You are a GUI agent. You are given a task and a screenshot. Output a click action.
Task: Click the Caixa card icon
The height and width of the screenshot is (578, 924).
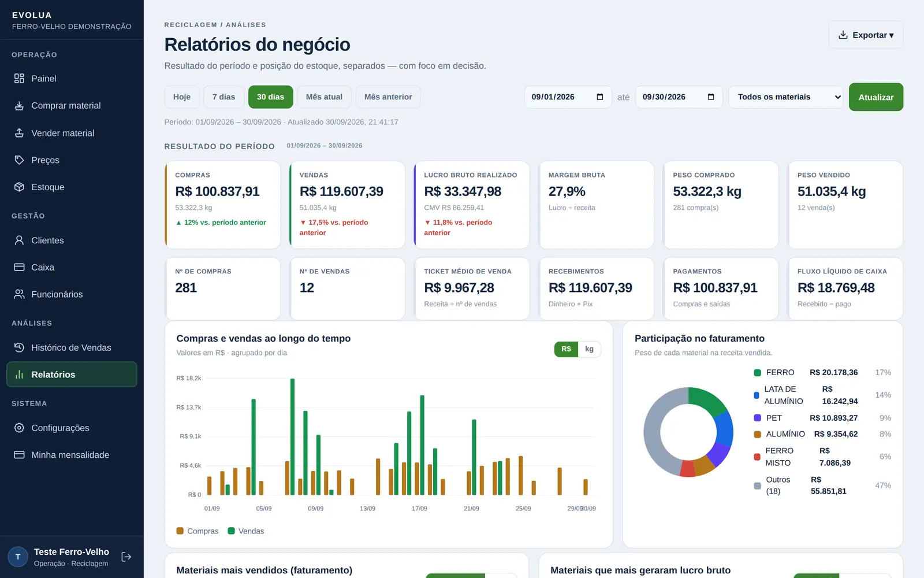tap(19, 268)
